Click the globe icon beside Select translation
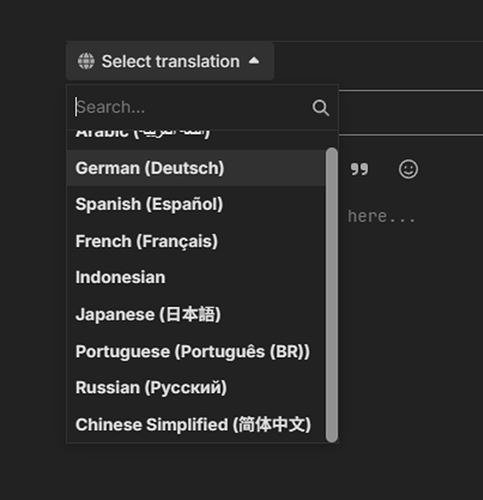This screenshot has height=500, width=483. pyautogui.click(x=86, y=61)
